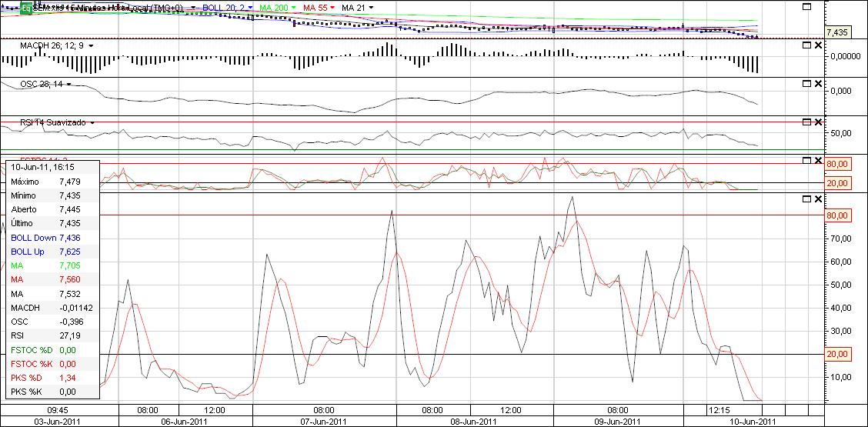Close the MACDH indicator panel
This screenshot has width=868, height=427.
pos(818,45)
